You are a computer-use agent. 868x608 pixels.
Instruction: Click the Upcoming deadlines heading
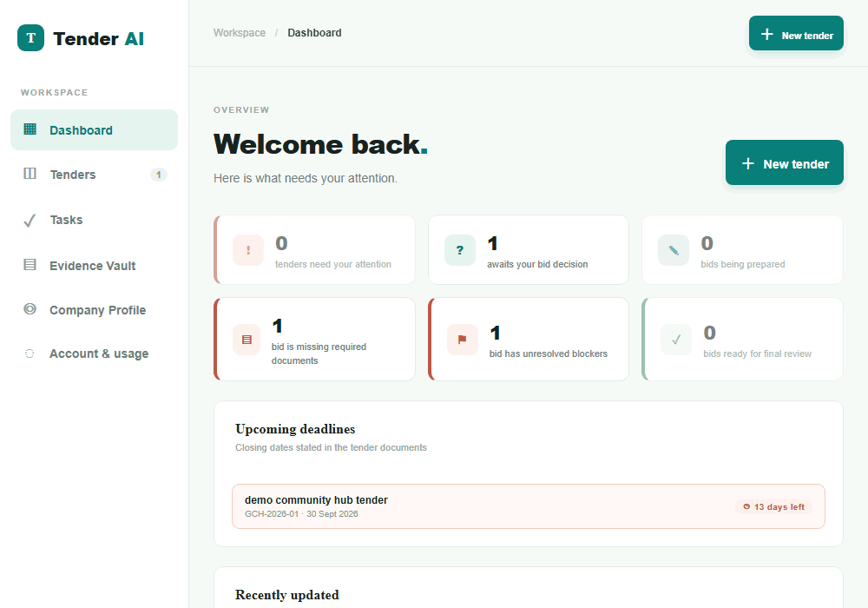(295, 429)
